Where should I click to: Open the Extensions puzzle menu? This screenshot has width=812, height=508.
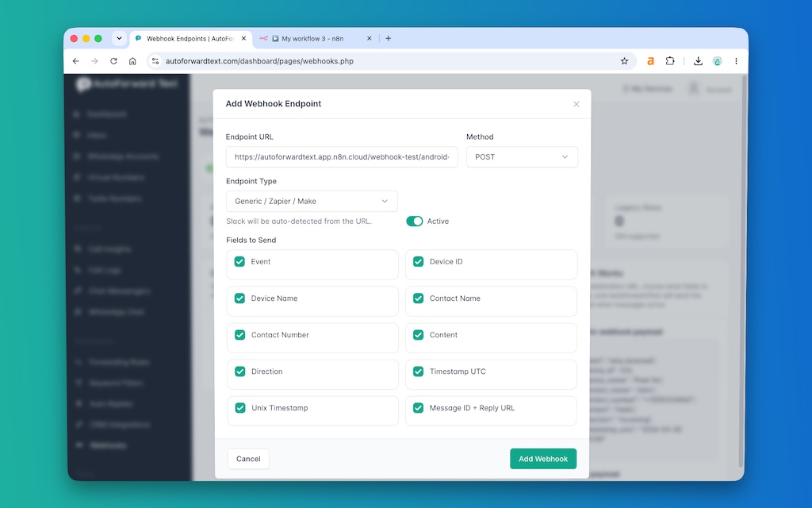coord(670,61)
